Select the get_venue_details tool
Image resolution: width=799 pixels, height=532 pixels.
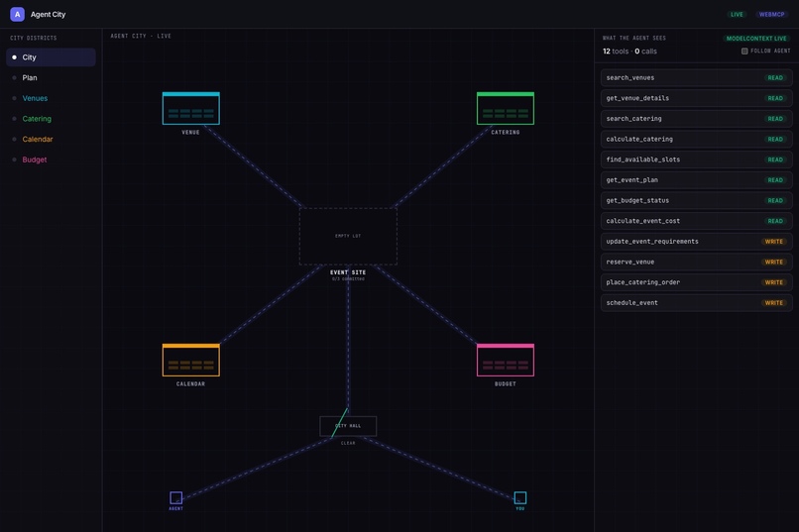tap(697, 98)
